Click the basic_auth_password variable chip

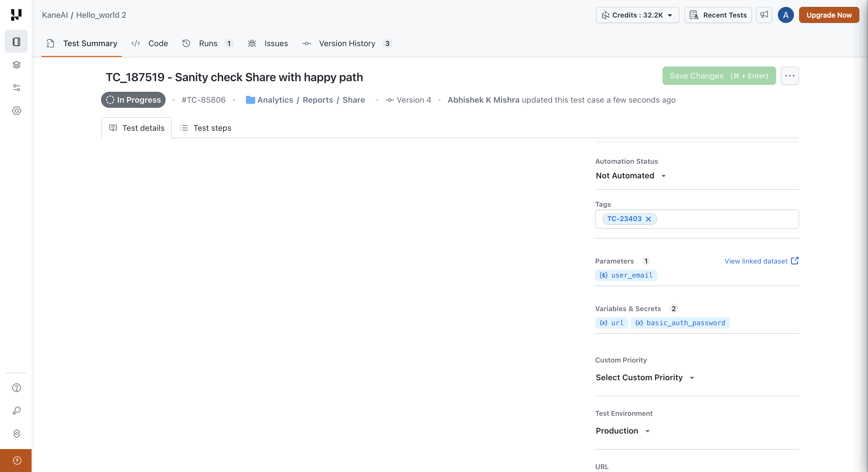pos(680,323)
